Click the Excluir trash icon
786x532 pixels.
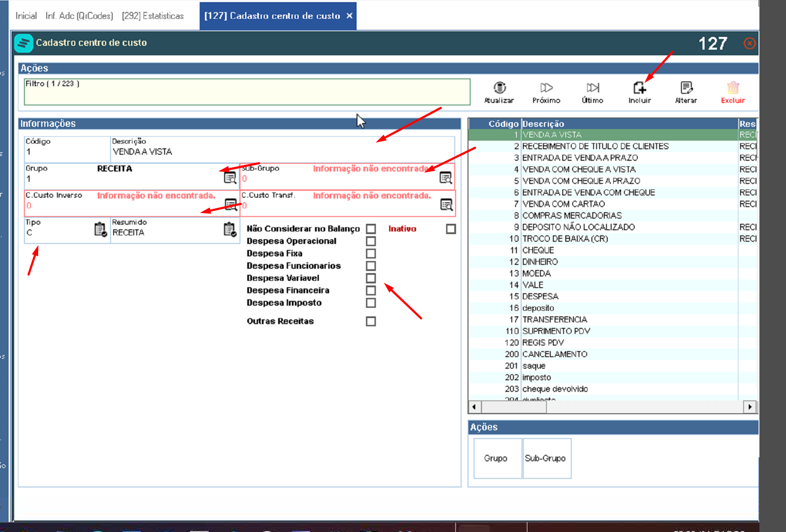point(733,88)
